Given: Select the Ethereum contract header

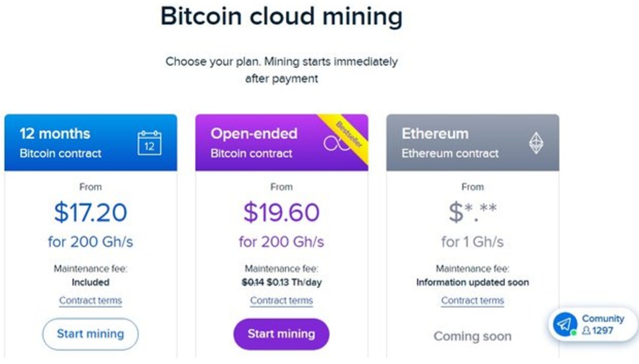Looking at the screenshot, I should click(473, 142).
